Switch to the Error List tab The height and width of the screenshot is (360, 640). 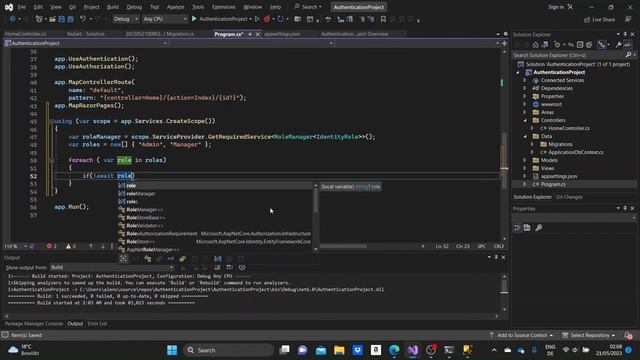click(97, 324)
